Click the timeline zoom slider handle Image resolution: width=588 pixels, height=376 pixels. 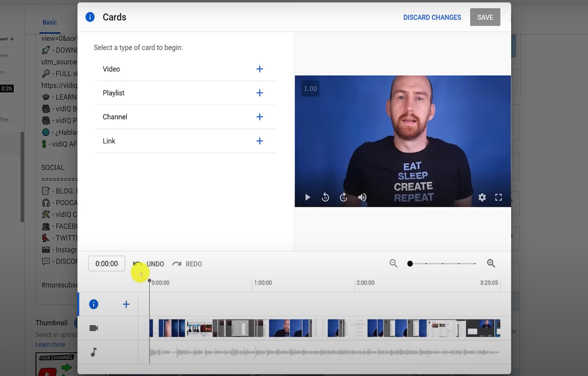coord(410,264)
